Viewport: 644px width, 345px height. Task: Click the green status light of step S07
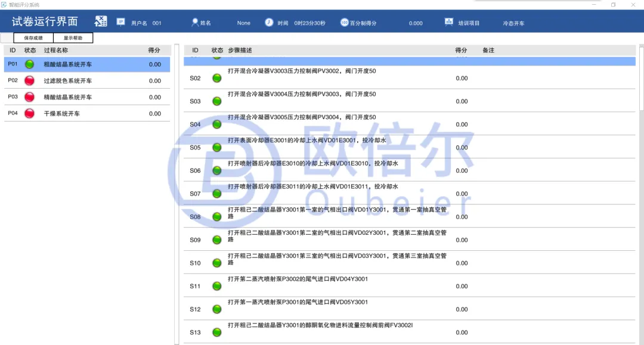point(217,194)
